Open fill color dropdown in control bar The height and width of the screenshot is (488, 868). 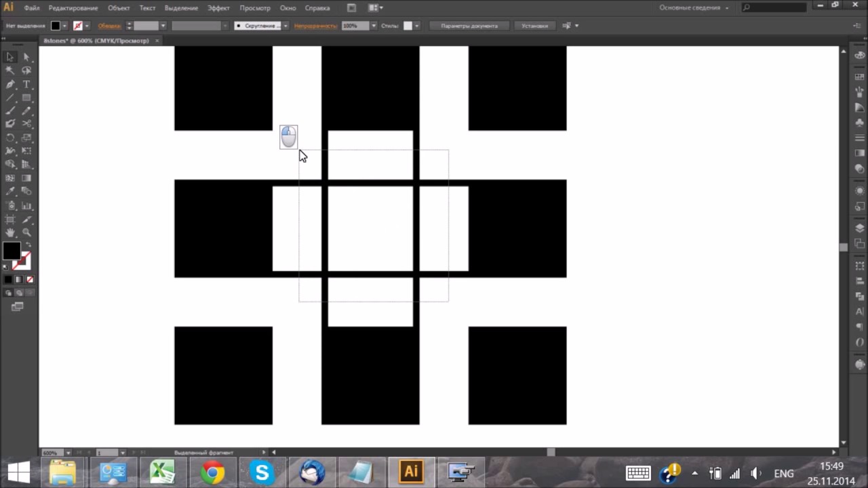[64, 26]
